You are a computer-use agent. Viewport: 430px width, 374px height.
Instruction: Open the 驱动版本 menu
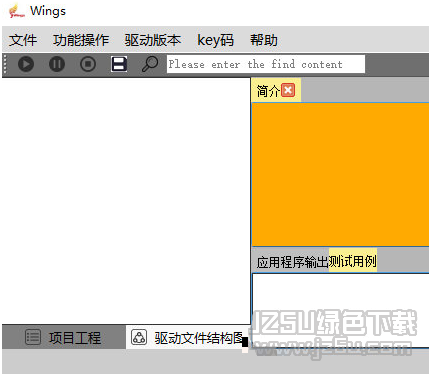tap(153, 40)
